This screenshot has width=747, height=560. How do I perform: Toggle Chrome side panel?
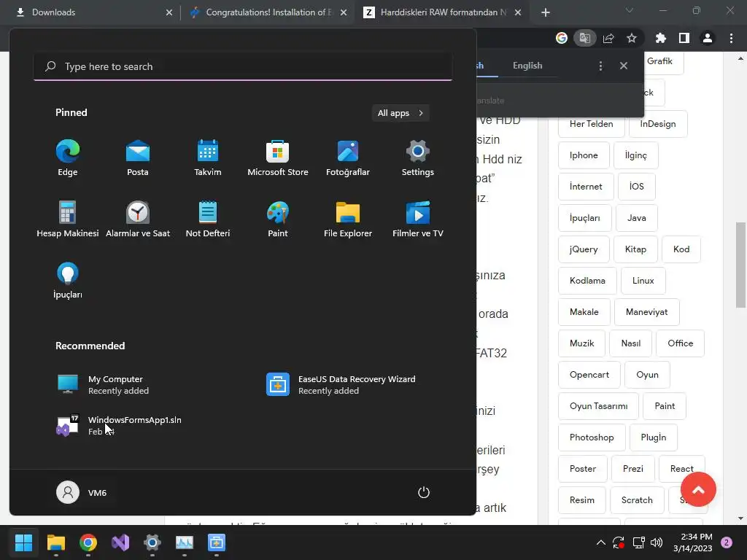(684, 38)
